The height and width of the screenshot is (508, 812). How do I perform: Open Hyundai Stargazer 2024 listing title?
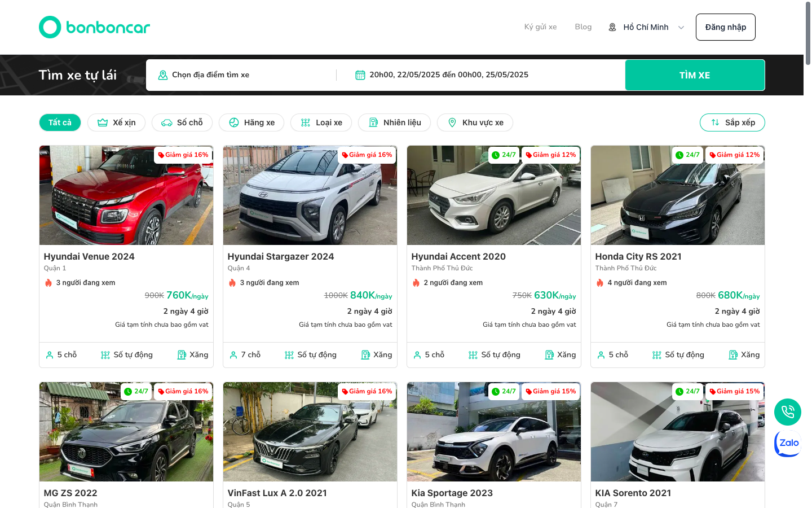281,256
